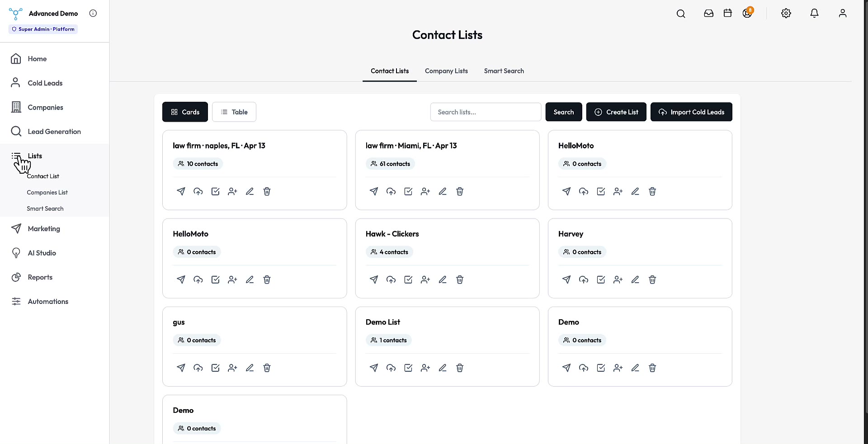
Task: Click the 1 contacts badge
Action: coord(388,340)
